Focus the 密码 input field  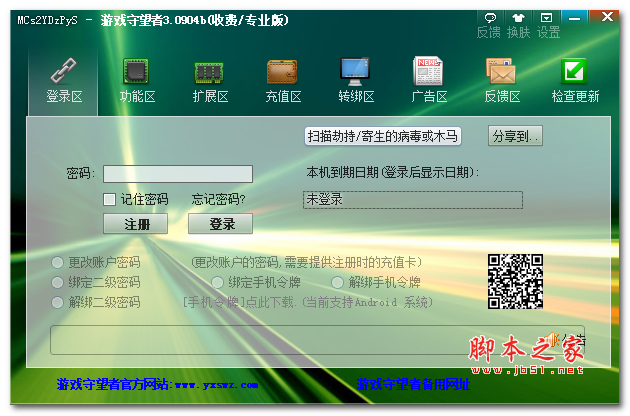tap(178, 174)
